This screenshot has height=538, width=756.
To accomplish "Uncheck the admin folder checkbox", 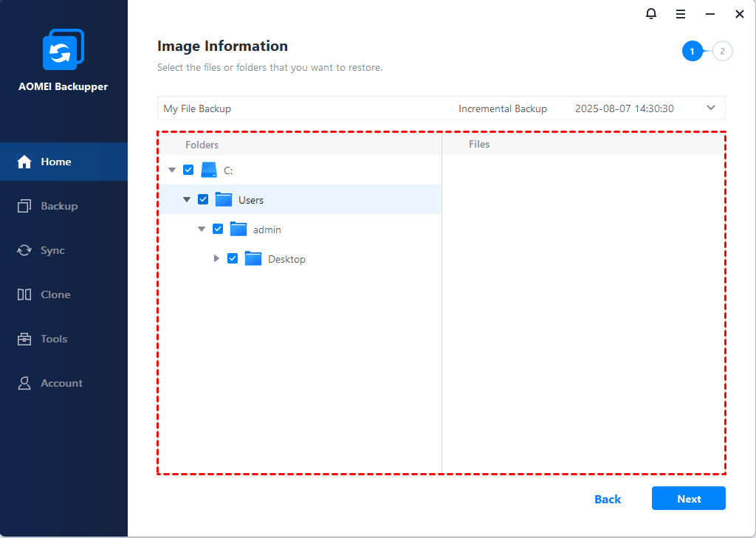I will coord(218,229).
